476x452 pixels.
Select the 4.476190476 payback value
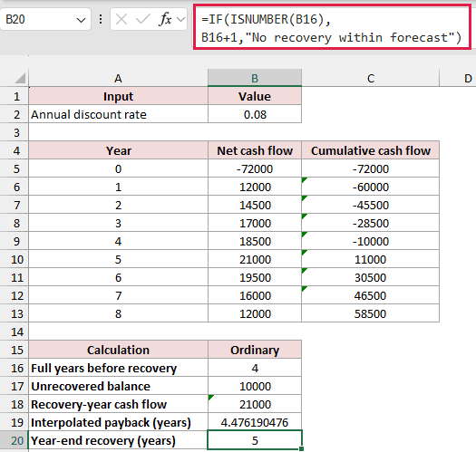tap(255, 422)
